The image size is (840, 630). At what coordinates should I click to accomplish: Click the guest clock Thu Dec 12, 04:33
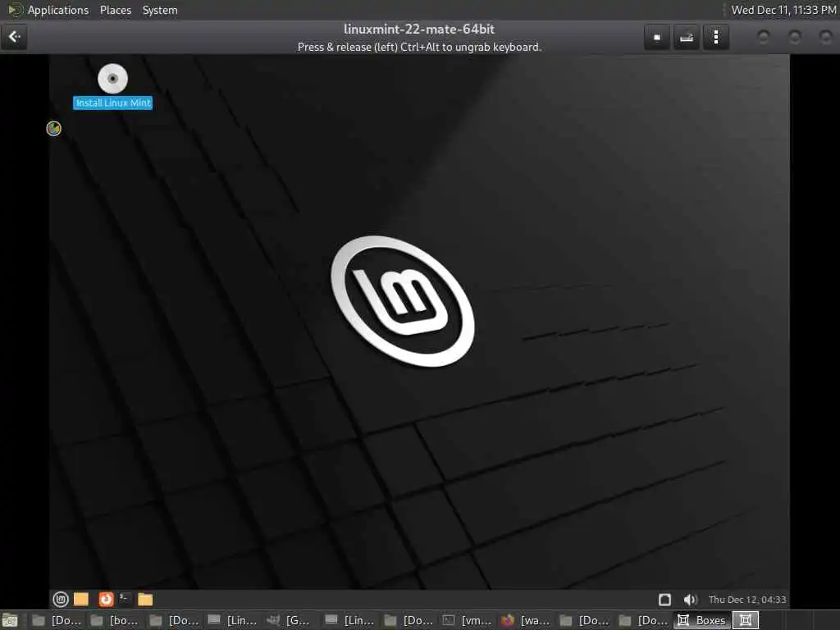(747, 600)
